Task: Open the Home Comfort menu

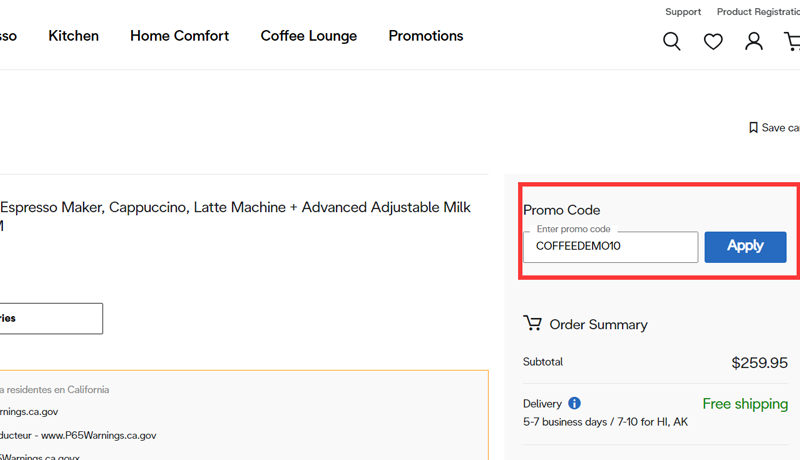Action: pos(179,36)
